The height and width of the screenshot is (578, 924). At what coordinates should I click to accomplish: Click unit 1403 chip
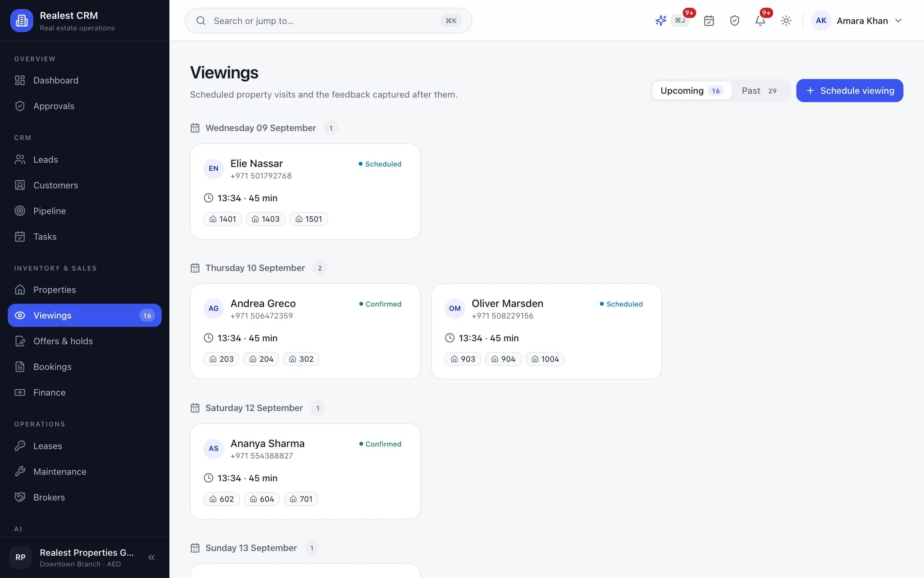[x=265, y=219]
